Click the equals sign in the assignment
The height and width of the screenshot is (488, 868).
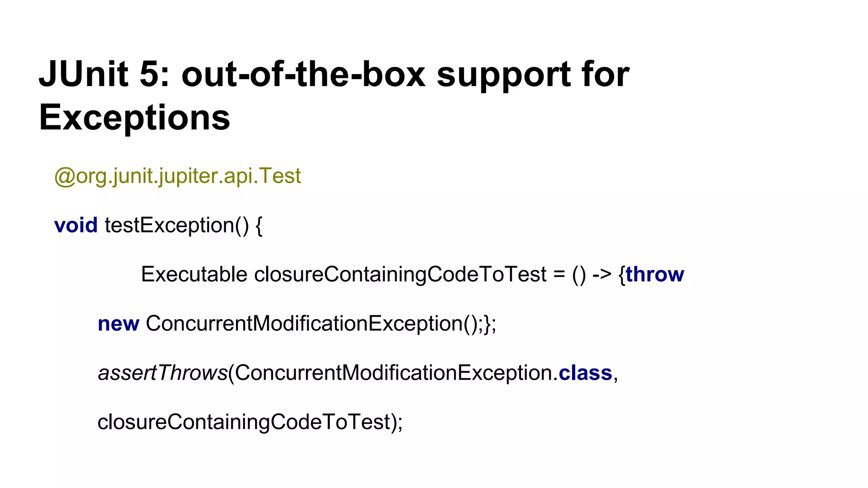tap(559, 274)
